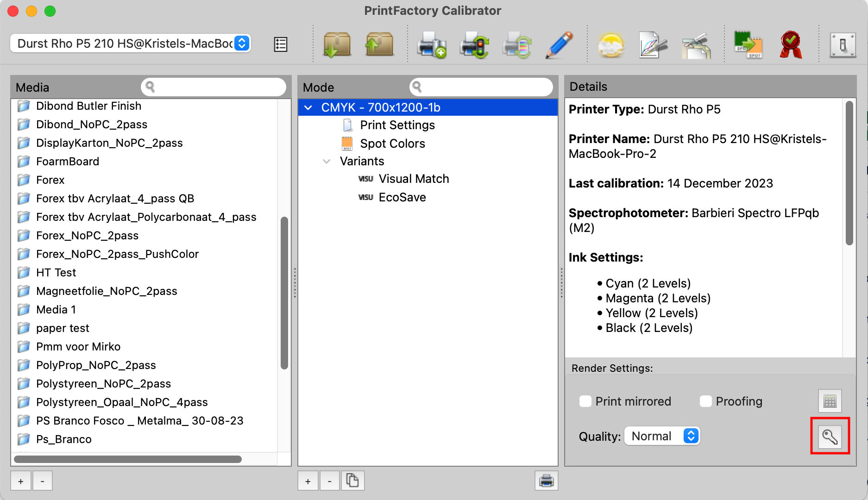Click the paint trowel toolbar icon
868x500 pixels.
pyautogui.click(x=696, y=45)
